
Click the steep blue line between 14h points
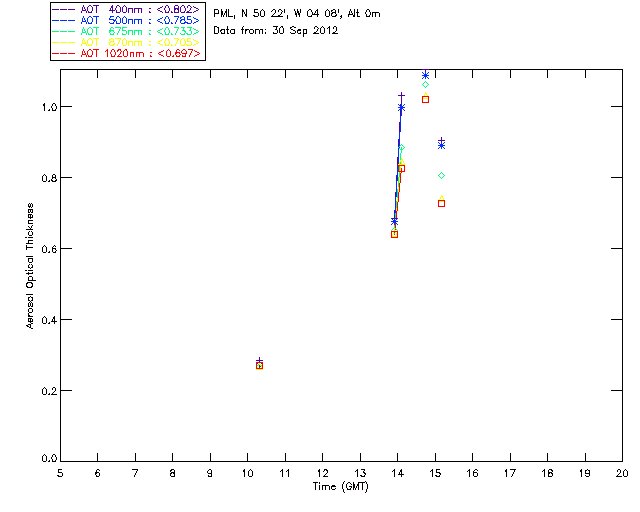coord(398,163)
